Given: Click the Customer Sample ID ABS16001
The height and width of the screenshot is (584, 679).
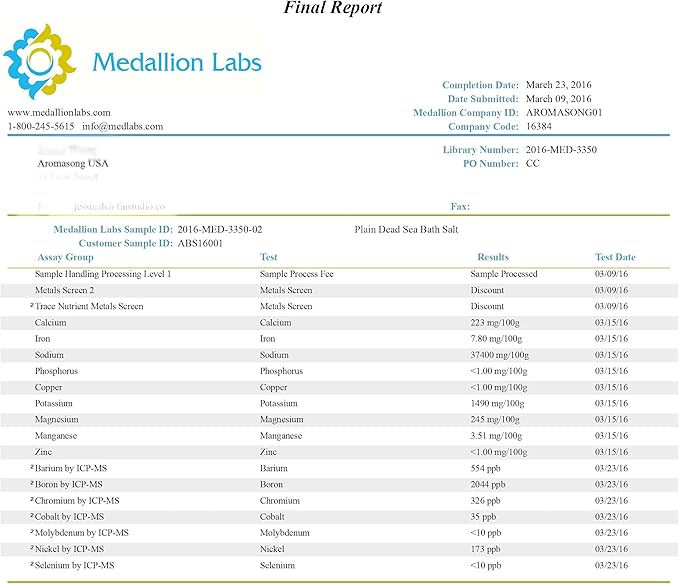Looking at the screenshot, I should (x=204, y=243).
